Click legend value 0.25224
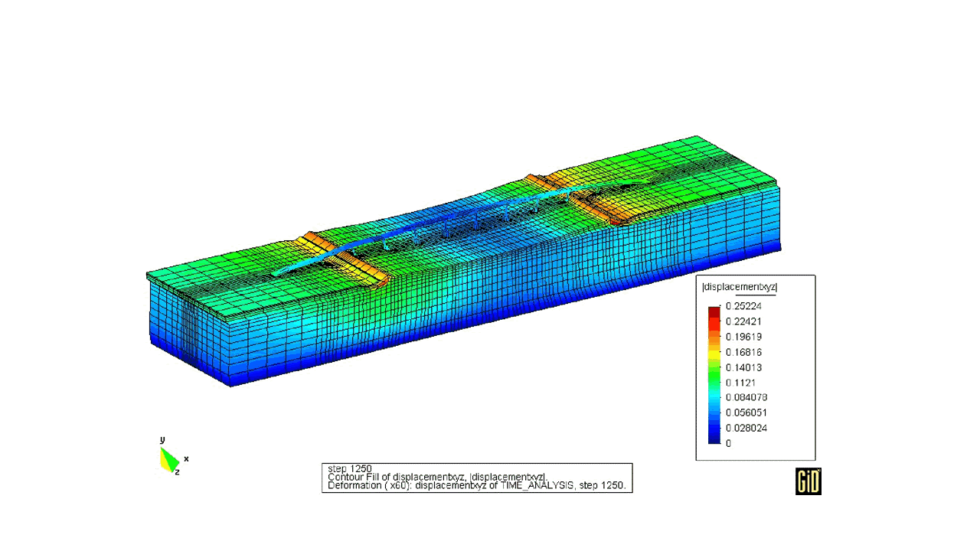The height and width of the screenshot is (551, 980). click(x=743, y=306)
